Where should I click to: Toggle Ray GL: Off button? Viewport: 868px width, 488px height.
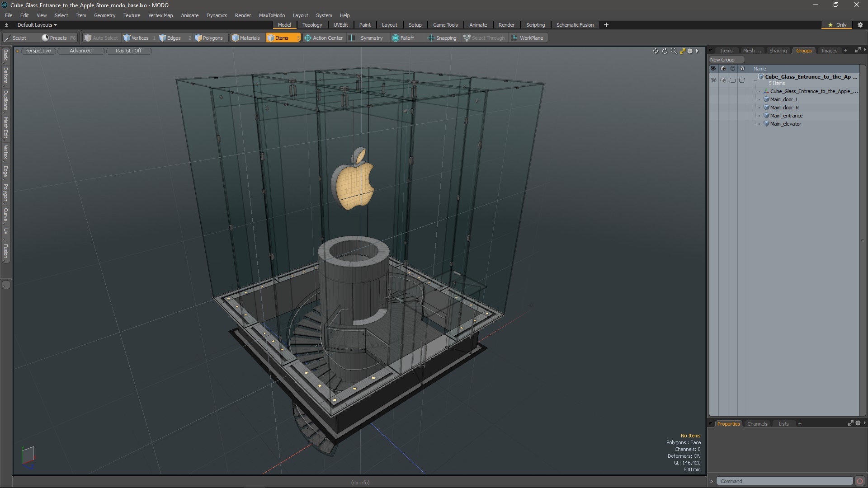pyautogui.click(x=128, y=51)
